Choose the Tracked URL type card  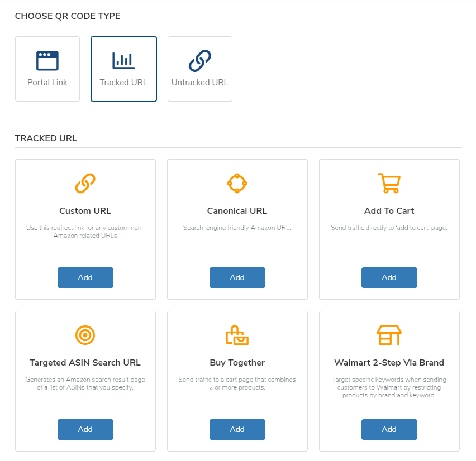[123, 69]
